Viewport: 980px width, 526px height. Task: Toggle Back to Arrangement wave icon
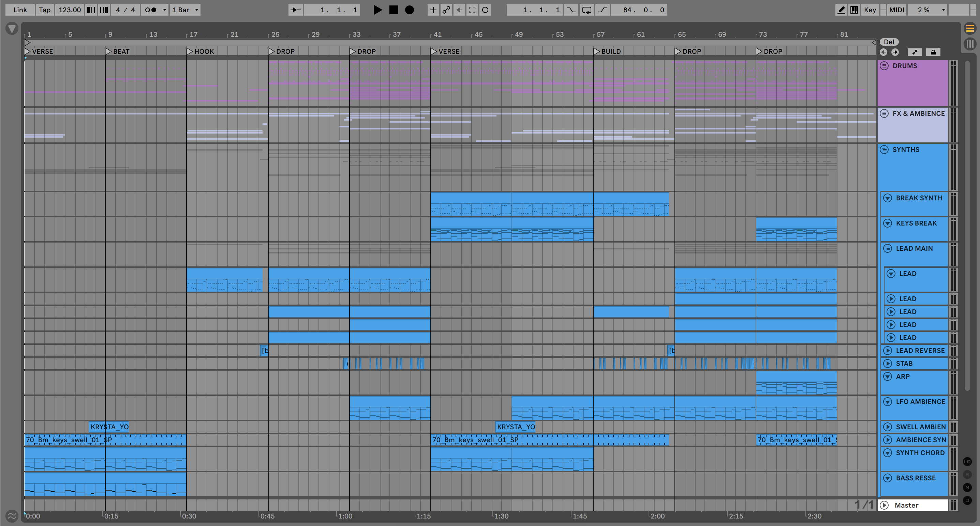point(12,516)
